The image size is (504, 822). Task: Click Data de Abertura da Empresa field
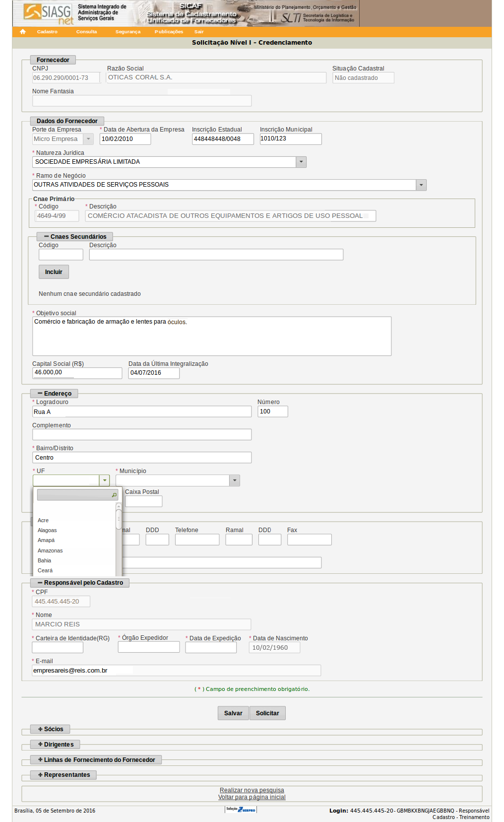(x=125, y=139)
